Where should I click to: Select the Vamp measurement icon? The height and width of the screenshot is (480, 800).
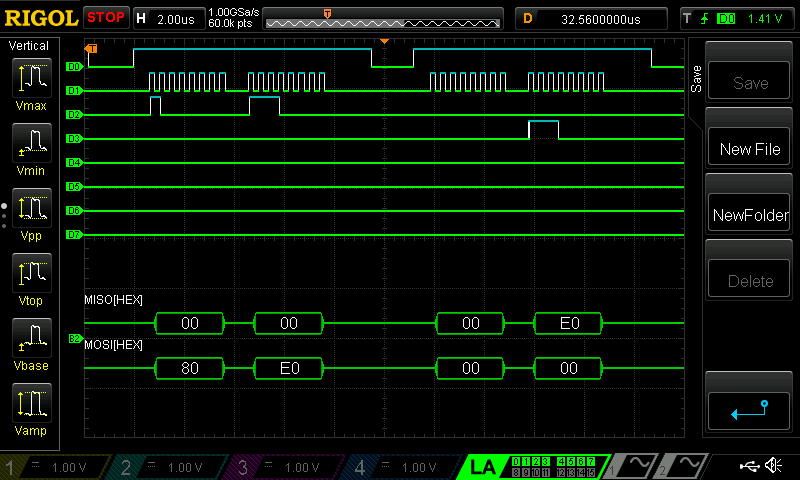pos(32,403)
